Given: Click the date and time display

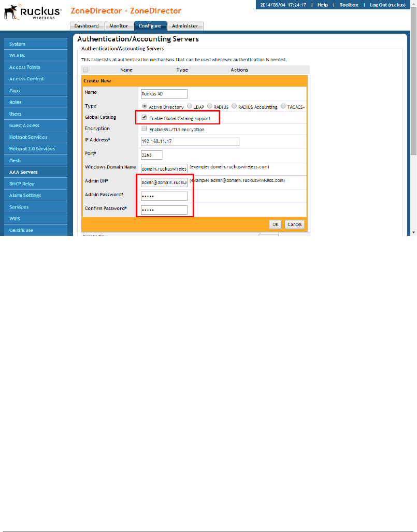Looking at the screenshot, I should 283,5.
